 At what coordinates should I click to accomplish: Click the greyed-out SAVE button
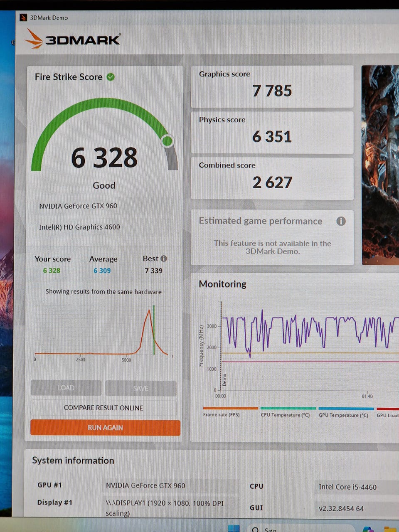pos(141,388)
